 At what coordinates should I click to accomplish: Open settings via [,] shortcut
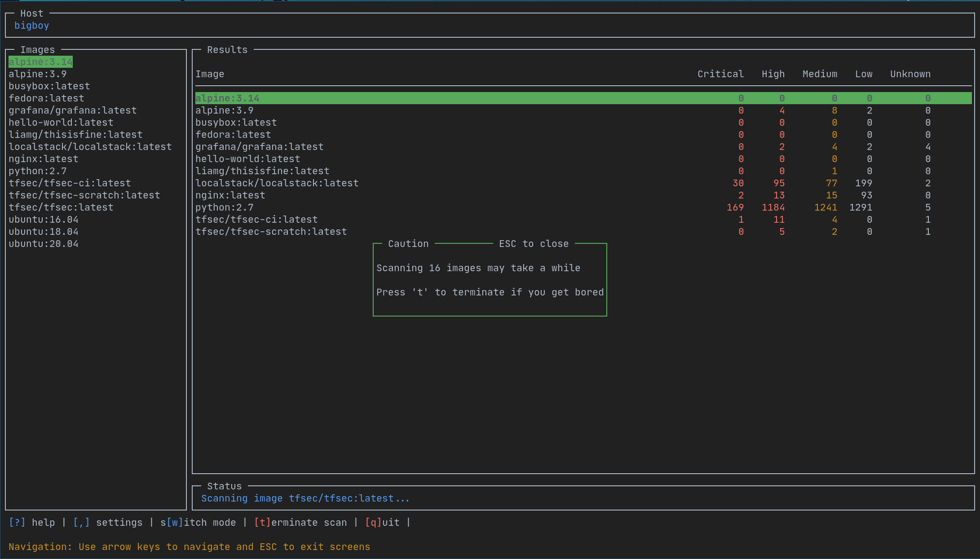(108, 523)
